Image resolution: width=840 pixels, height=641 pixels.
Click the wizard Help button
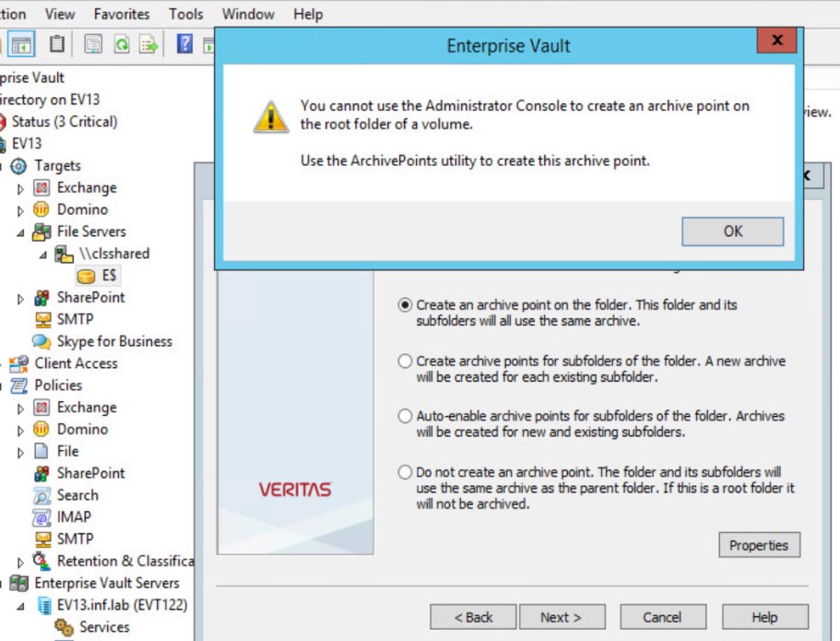[765, 617]
